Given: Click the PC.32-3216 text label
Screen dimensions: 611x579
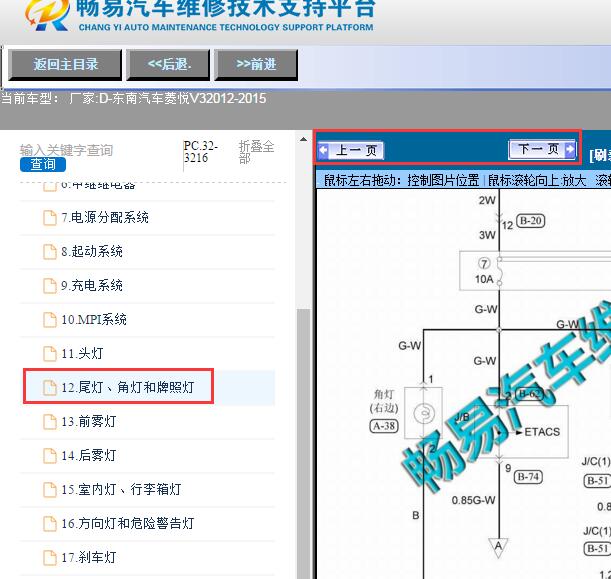Looking at the screenshot, I should (x=201, y=152).
